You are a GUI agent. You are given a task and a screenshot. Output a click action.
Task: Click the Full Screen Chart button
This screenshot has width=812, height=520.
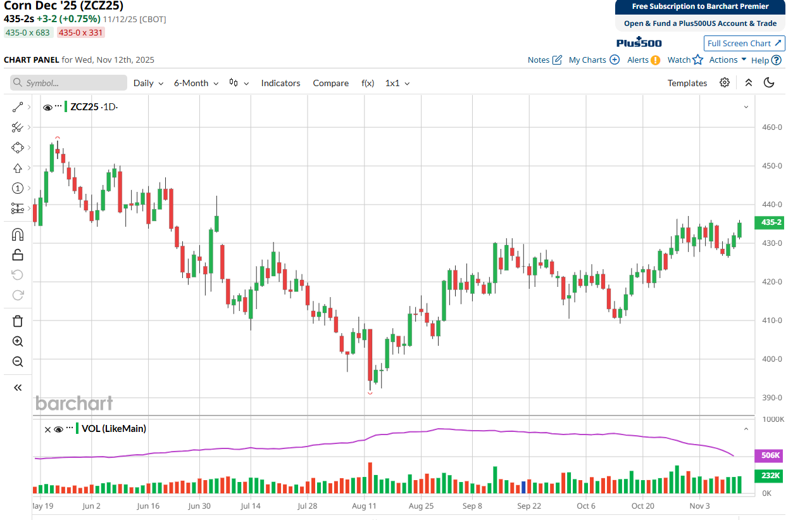pos(744,43)
